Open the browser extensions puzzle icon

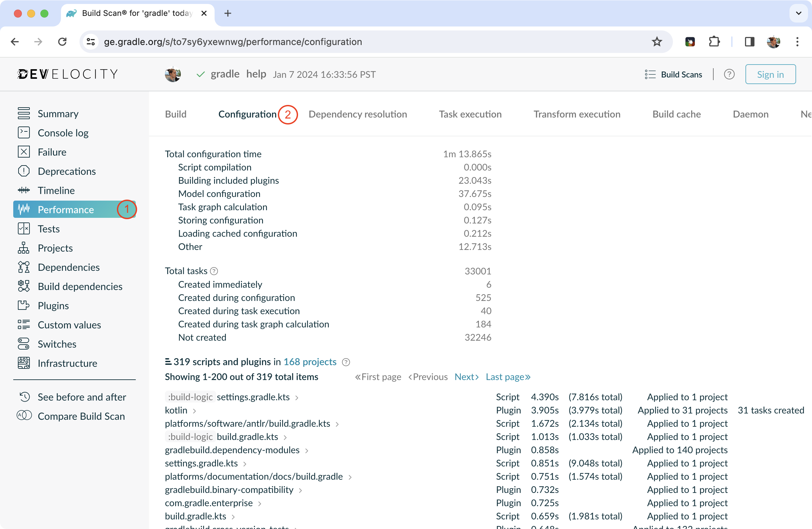point(714,42)
